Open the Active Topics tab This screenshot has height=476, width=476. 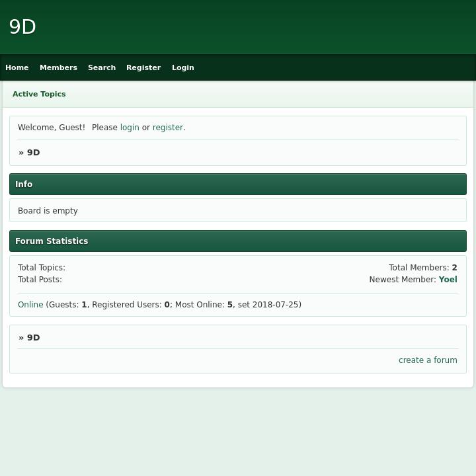[x=39, y=94]
